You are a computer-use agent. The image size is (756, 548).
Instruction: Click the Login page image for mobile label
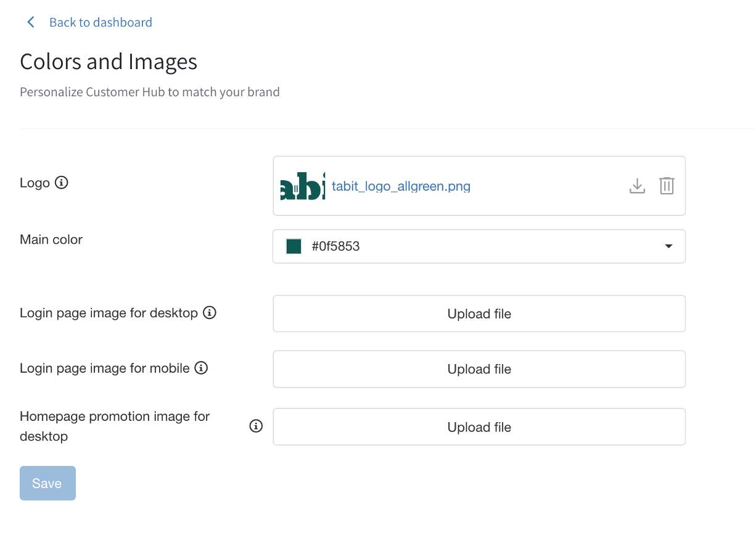105,368
